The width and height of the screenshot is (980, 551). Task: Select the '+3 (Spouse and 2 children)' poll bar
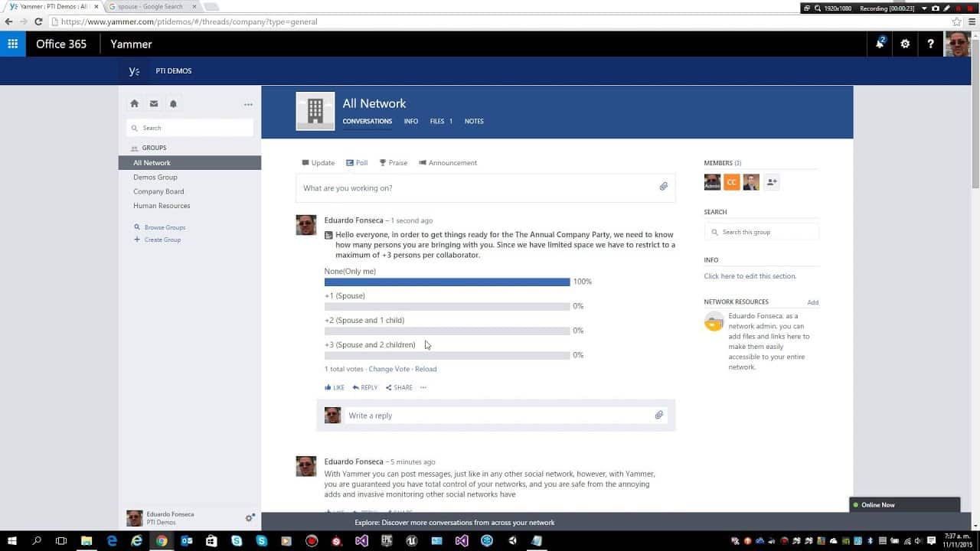[447, 355]
